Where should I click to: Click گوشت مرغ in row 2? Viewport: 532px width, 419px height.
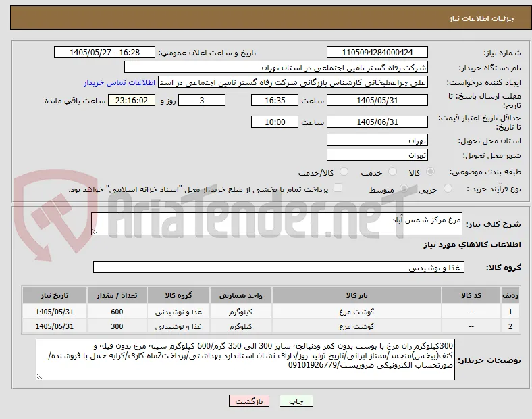pos(356,326)
